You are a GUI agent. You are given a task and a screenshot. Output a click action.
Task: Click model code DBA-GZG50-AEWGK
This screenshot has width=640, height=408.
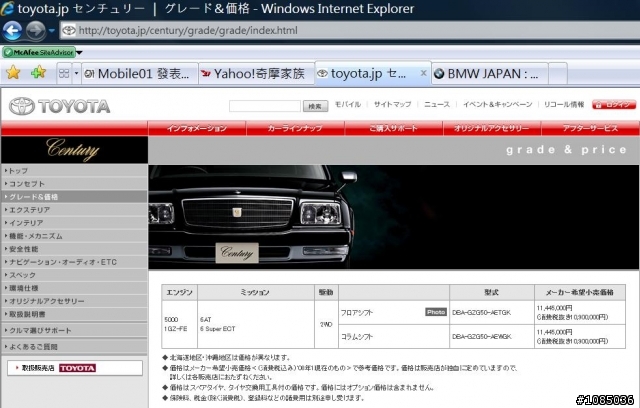(482, 337)
